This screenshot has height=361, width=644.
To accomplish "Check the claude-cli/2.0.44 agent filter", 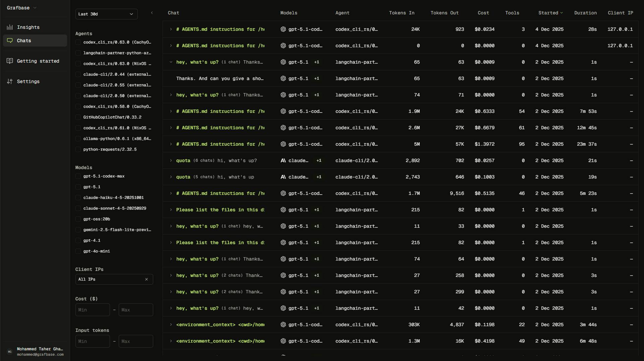I will [78, 74].
